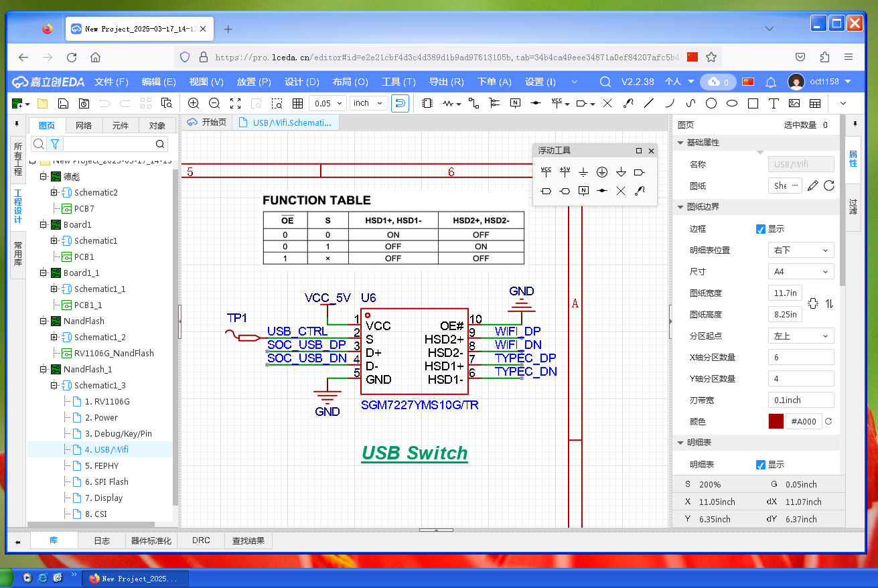Viewport: 878px width, 588px height.
Task: Place earth ground symbol from floating tools
Action: pyautogui.click(x=583, y=172)
